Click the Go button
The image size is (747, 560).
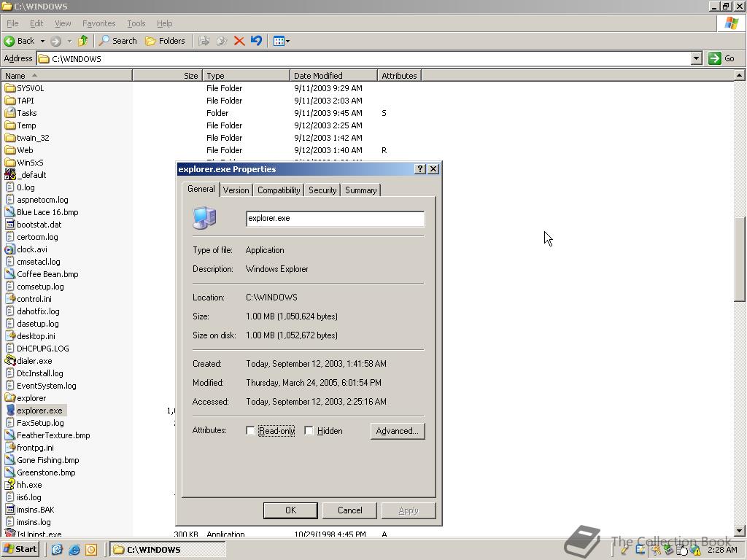[x=721, y=58]
